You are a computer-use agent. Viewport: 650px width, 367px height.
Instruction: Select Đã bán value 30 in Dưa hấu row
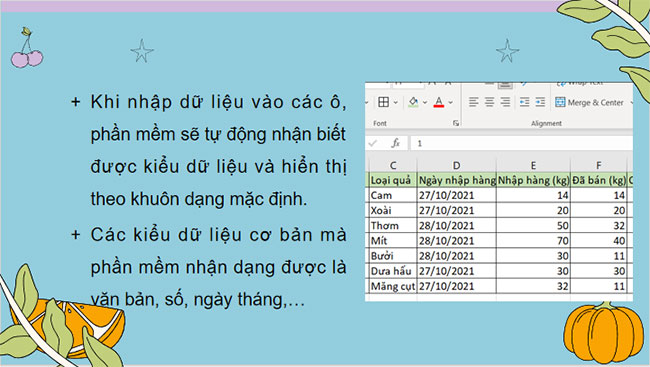point(599,271)
